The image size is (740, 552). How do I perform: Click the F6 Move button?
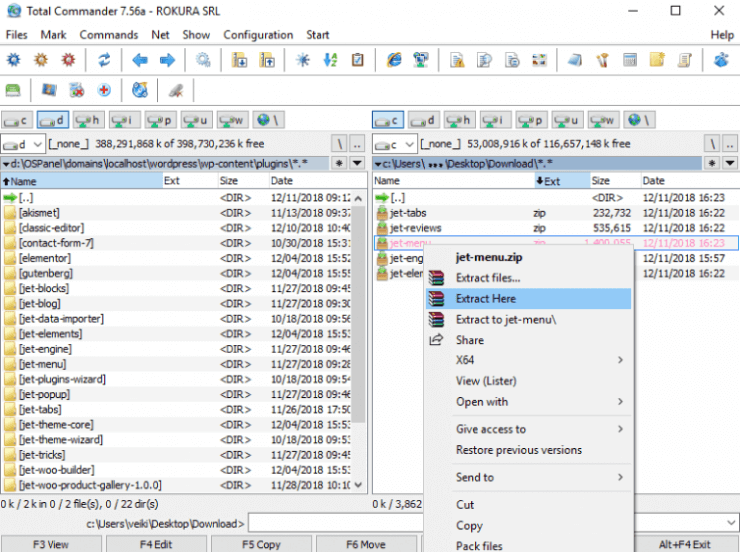366,544
